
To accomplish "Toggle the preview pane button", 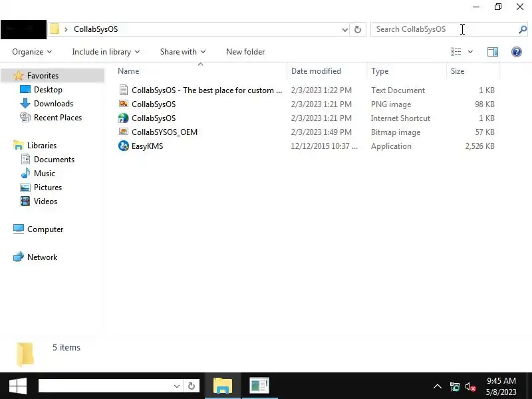I will click(x=493, y=52).
